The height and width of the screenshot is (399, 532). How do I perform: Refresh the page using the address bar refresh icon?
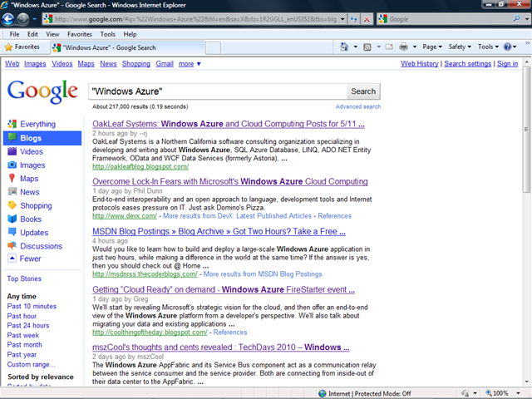[353, 19]
